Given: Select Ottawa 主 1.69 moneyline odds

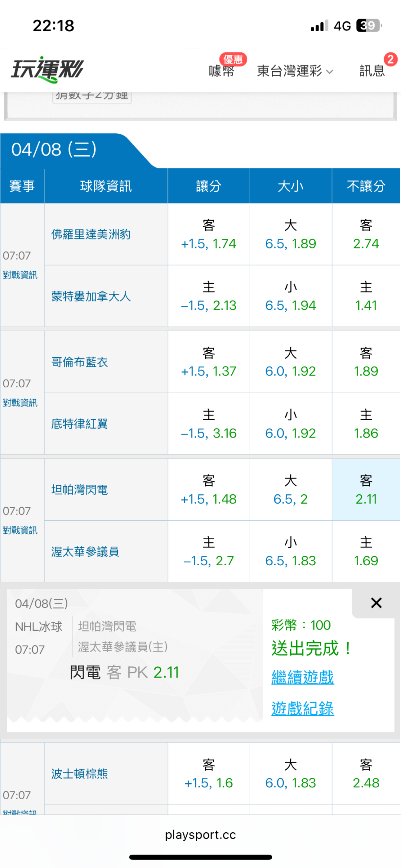Looking at the screenshot, I should click(x=366, y=552).
